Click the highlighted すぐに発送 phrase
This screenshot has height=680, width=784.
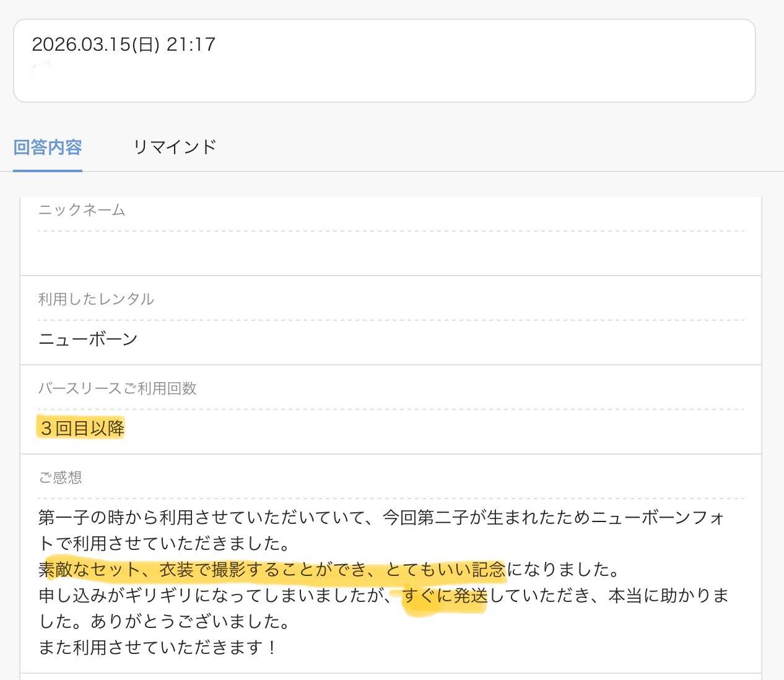tap(445, 596)
